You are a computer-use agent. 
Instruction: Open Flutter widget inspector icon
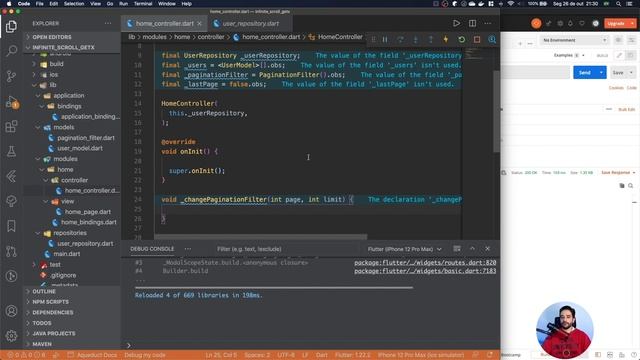(x=492, y=40)
